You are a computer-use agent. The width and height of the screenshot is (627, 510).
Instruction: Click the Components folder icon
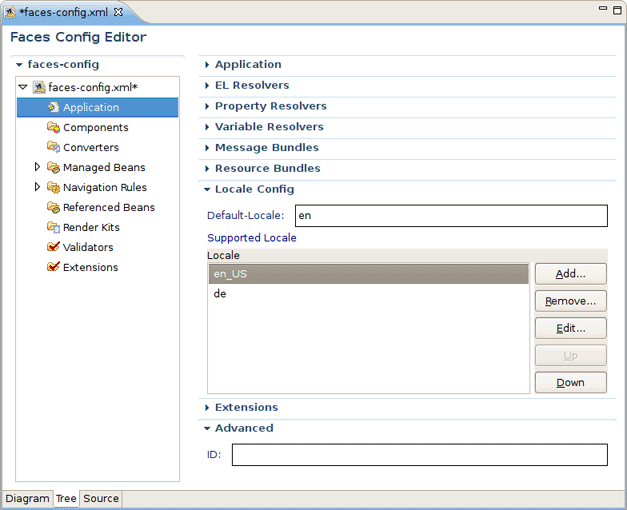click(x=53, y=127)
